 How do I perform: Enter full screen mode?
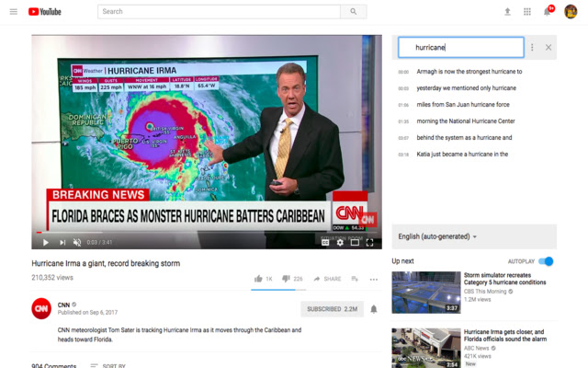point(369,243)
